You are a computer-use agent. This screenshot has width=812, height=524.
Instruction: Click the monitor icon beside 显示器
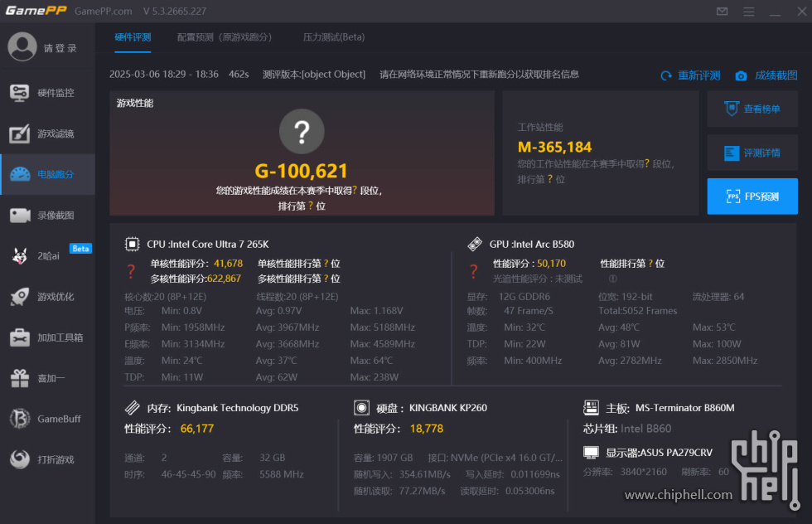point(591,453)
